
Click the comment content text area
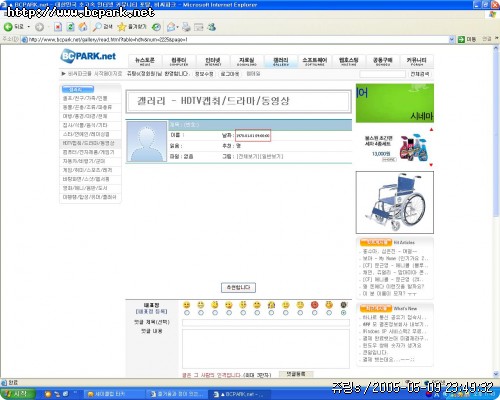coord(266,349)
